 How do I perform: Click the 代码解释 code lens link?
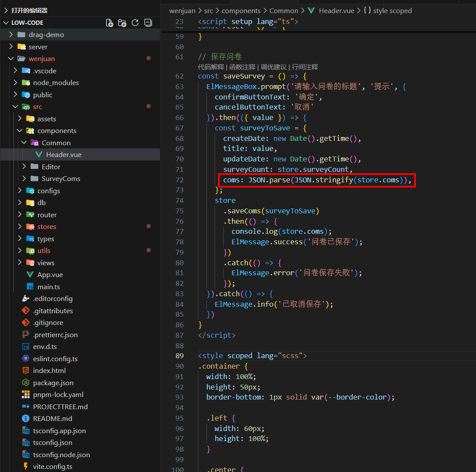click(x=211, y=67)
